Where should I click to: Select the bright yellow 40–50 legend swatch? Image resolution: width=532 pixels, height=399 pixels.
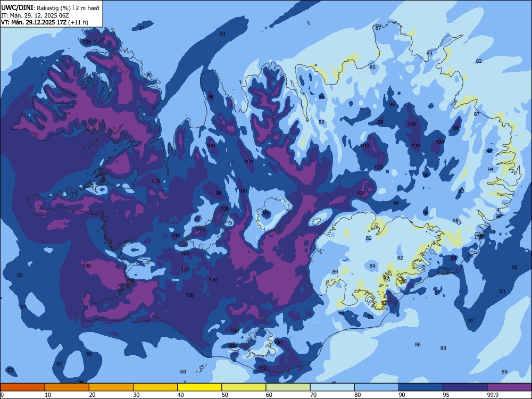(x=199, y=387)
